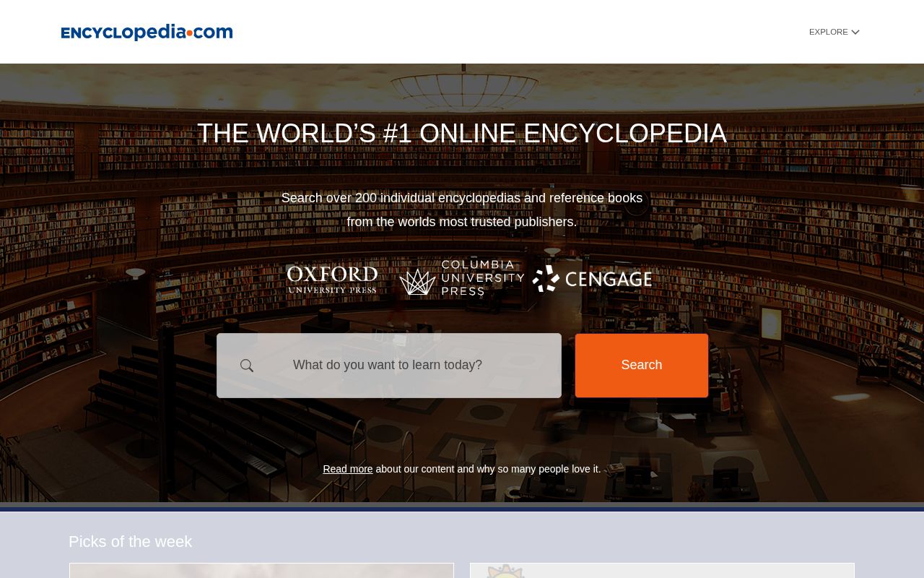Viewport: 924px width, 578px height.
Task: Select the Oxford University Press logo
Action: coord(332,280)
